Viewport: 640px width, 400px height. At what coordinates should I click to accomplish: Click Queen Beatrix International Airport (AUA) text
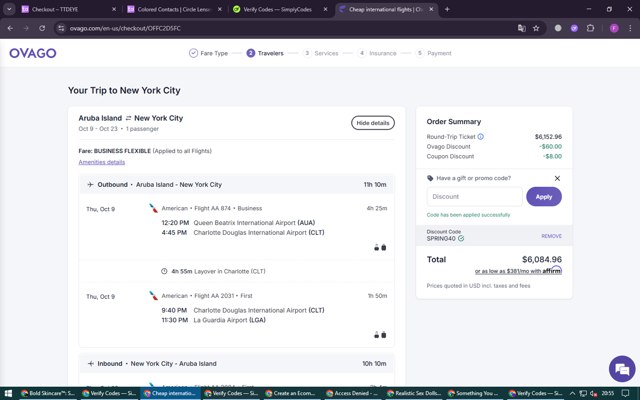click(254, 222)
